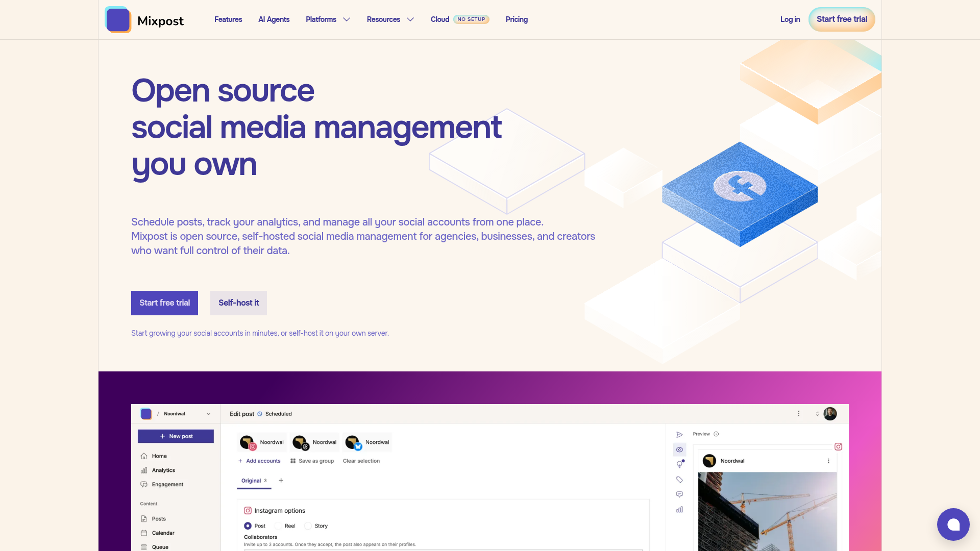This screenshot has height=551, width=980.
Task: Select the Story radio button
Action: [308, 526]
